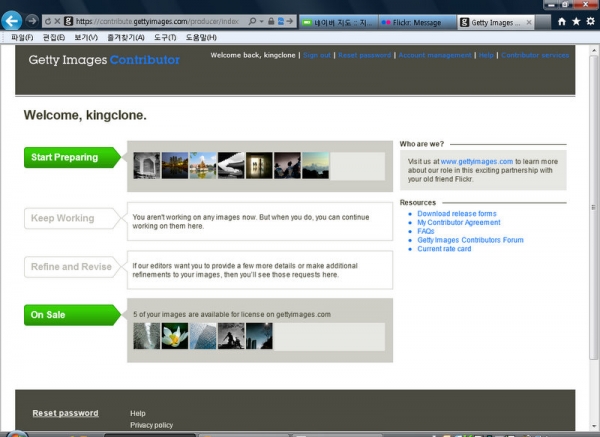This screenshot has width=600, height=437.
Task: Click the browser Forward arrow button
Action: pos(33,20)
